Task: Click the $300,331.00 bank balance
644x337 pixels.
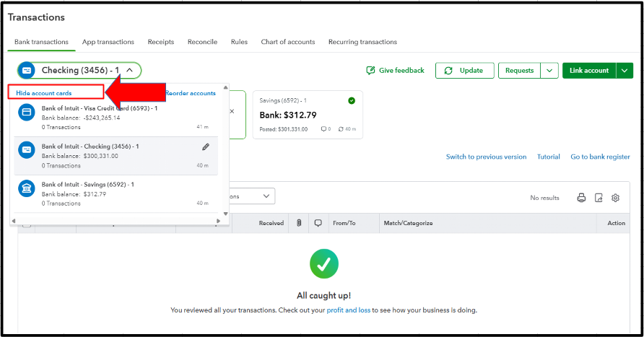Action: coord(100,156)
